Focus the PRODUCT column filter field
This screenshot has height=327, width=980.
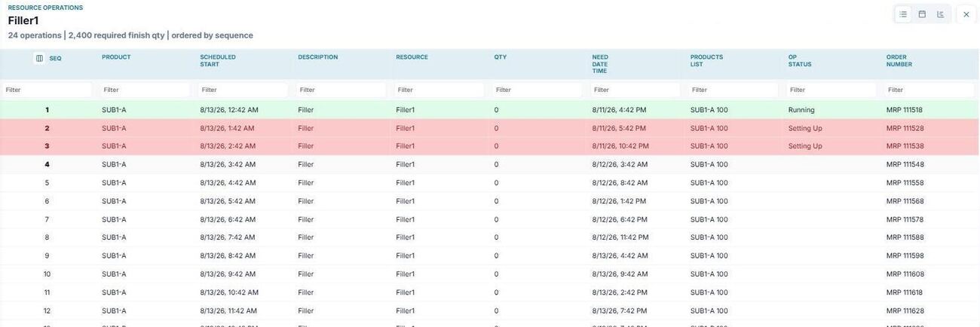pos(145,90)
